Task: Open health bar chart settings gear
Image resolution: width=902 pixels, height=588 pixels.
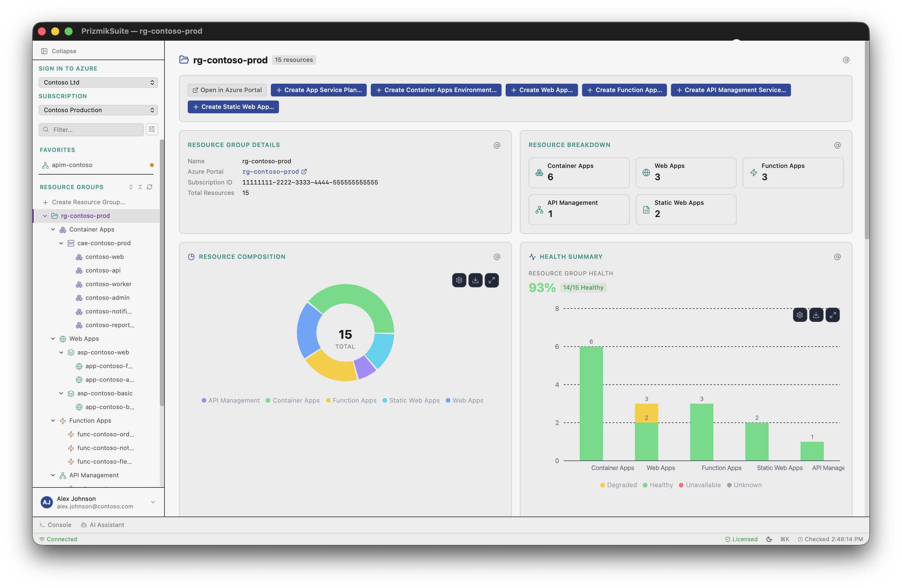Action: click(800, 315)
